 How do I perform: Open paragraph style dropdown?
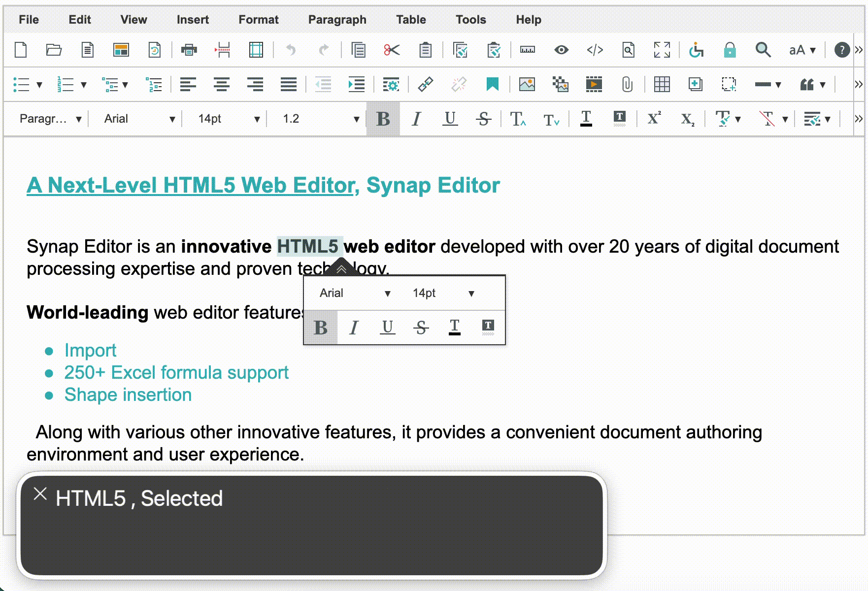[x=50, y=119]
